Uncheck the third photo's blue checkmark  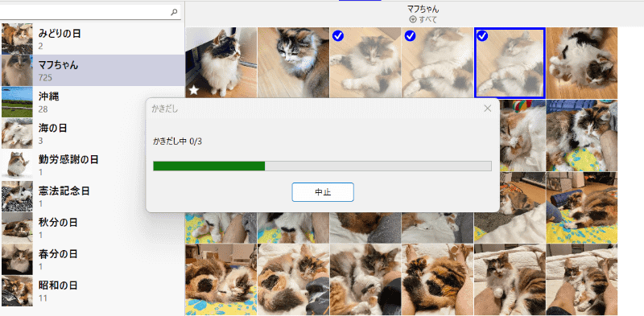[x=337, y=36]
